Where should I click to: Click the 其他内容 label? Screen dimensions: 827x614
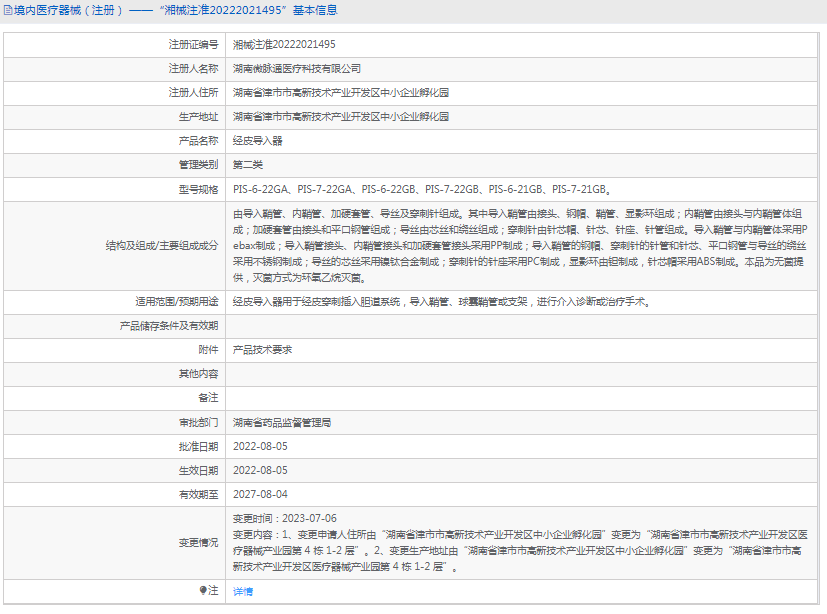coord(198,374)
